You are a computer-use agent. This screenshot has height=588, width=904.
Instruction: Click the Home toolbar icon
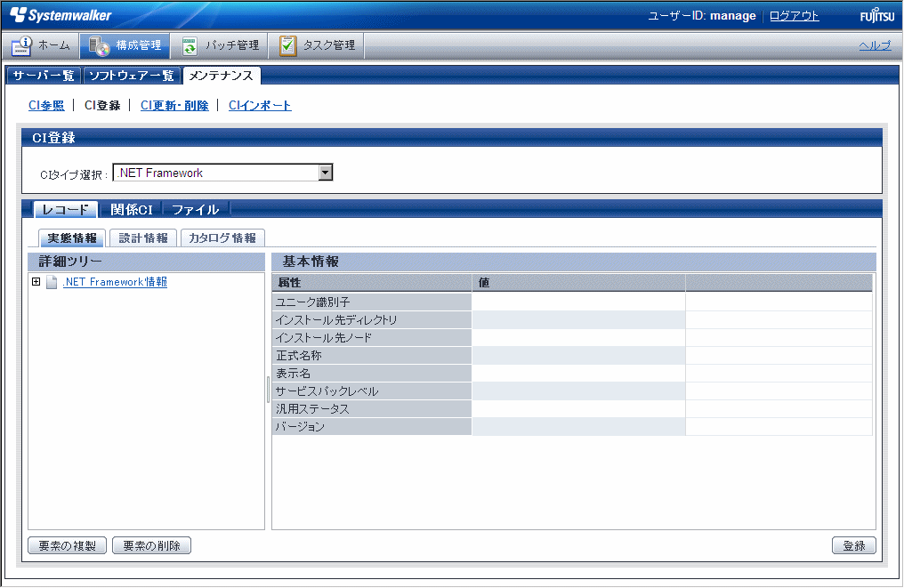(22, 45)
